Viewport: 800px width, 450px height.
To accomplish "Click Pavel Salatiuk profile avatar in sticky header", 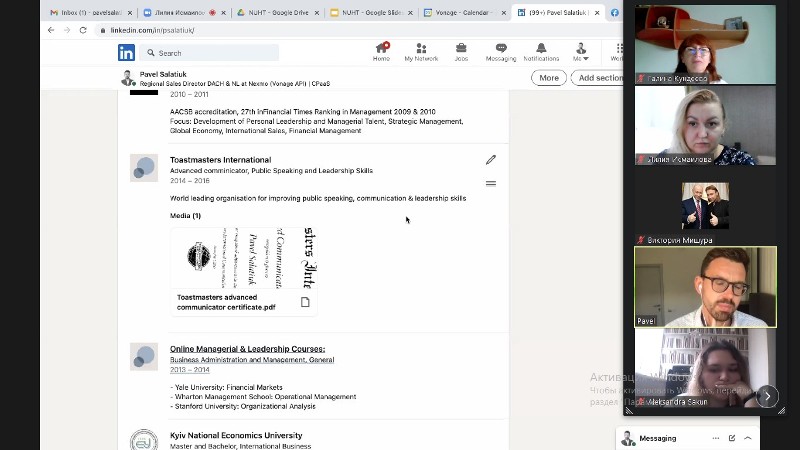I will pos(128,78).
